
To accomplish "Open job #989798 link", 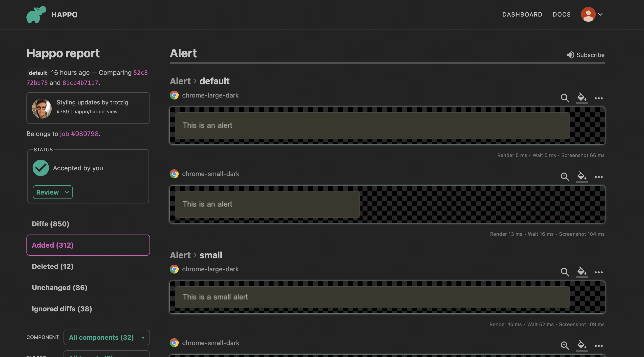I will click(x=79, y=134).
